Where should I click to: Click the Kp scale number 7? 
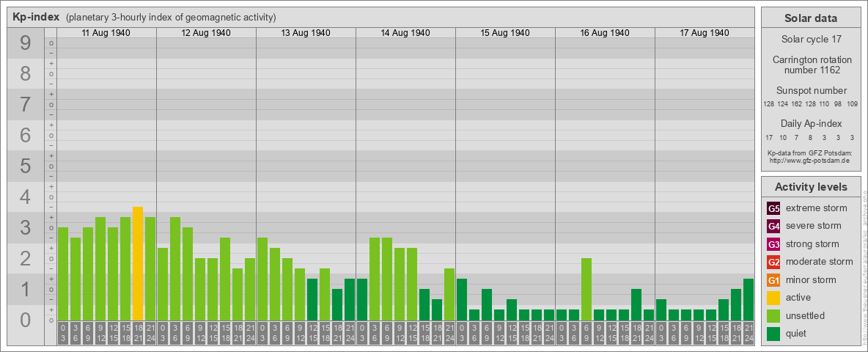click(x=26, y=105)
